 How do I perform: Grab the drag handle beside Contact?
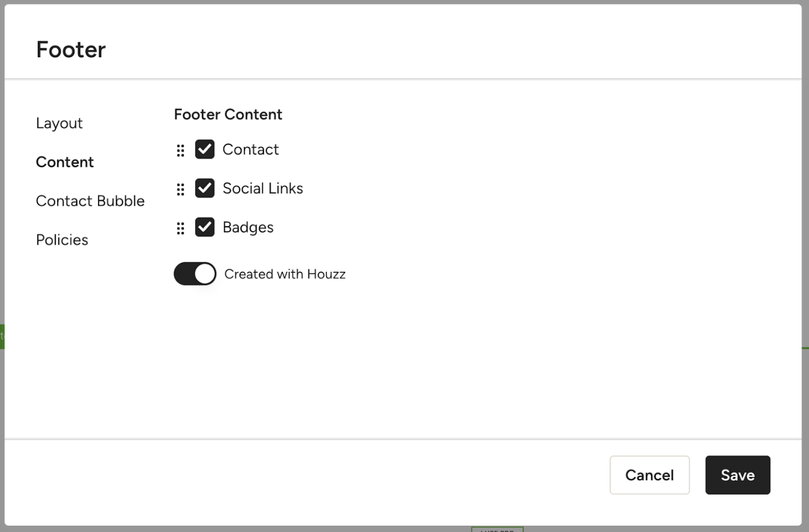pos(180,151)
